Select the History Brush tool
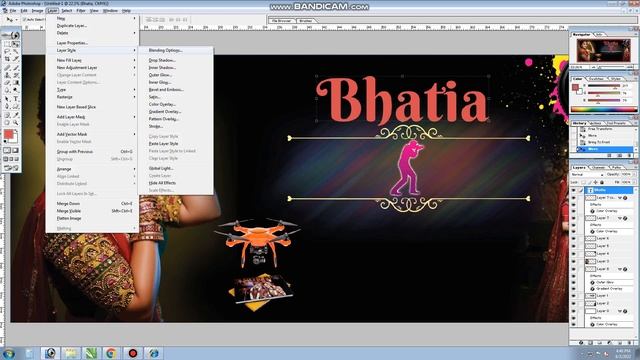640x360 pixels. coord(16,75)
